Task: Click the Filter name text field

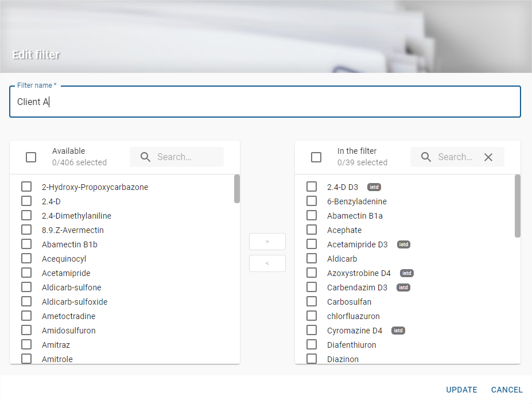Action: coord(265,102)
